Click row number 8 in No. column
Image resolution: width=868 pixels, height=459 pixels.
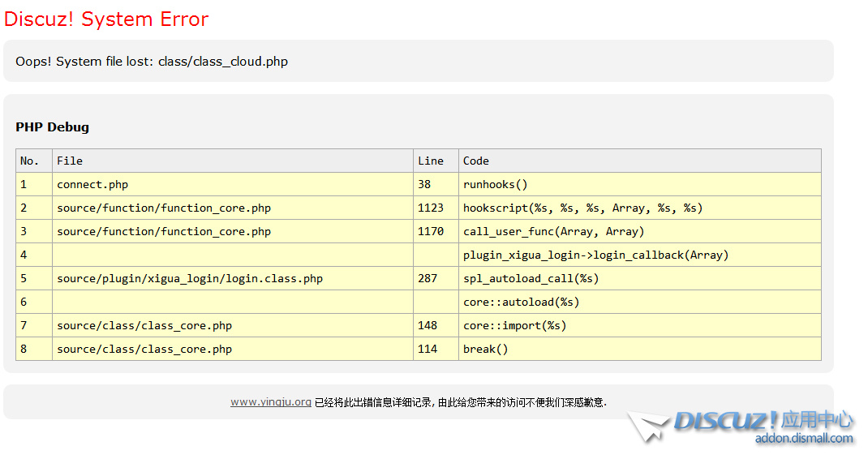pos(34,350)
